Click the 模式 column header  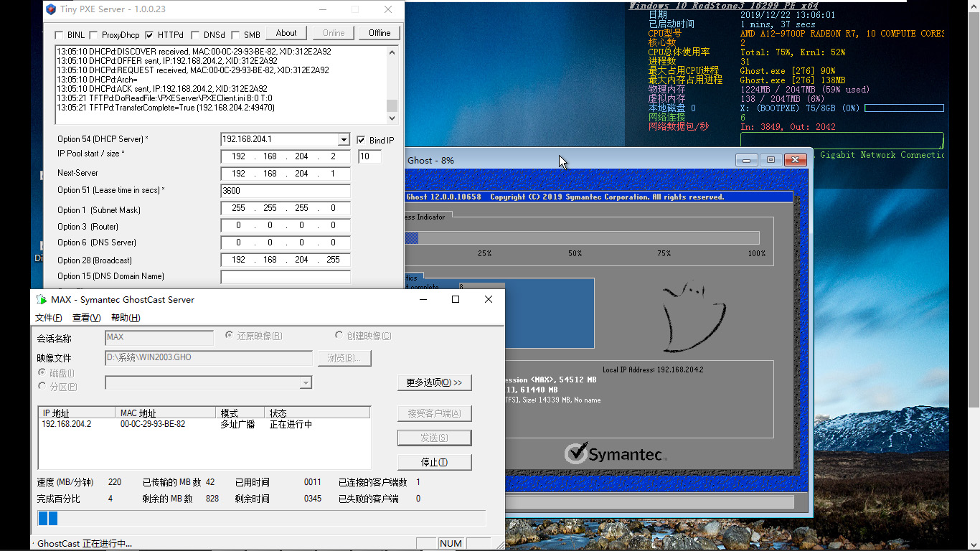[x=240, y=413]
